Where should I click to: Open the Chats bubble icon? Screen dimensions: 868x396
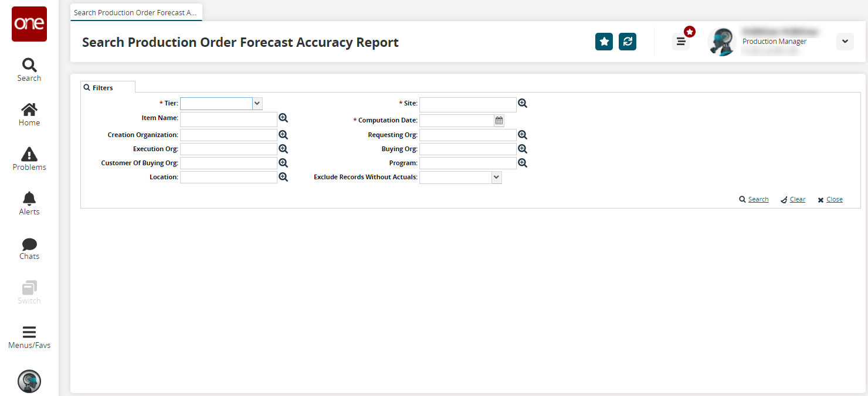coord(29,244)
